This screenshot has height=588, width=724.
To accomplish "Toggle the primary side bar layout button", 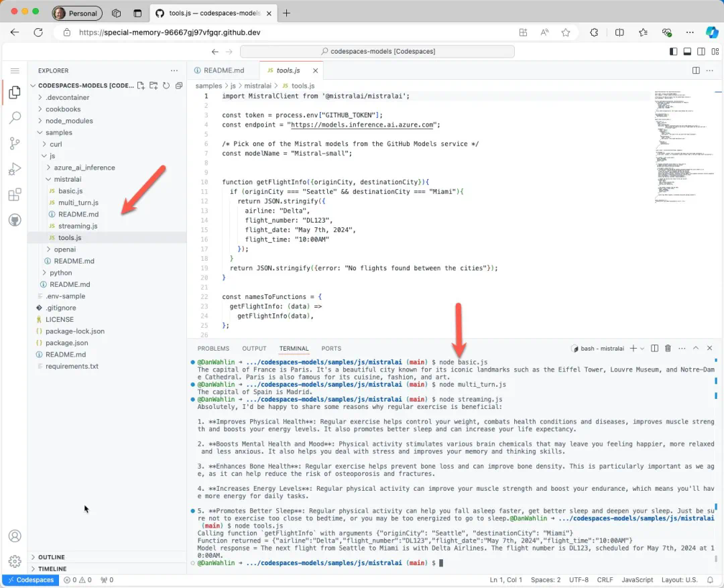I will (x=674, y=52).
